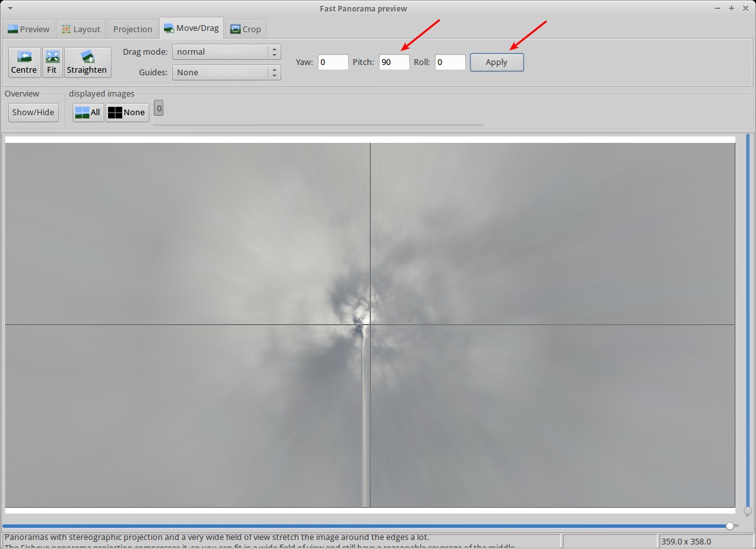Open the Guides dropdown
The height and width of the screenshot is (549, 756).
coord(226,72)
